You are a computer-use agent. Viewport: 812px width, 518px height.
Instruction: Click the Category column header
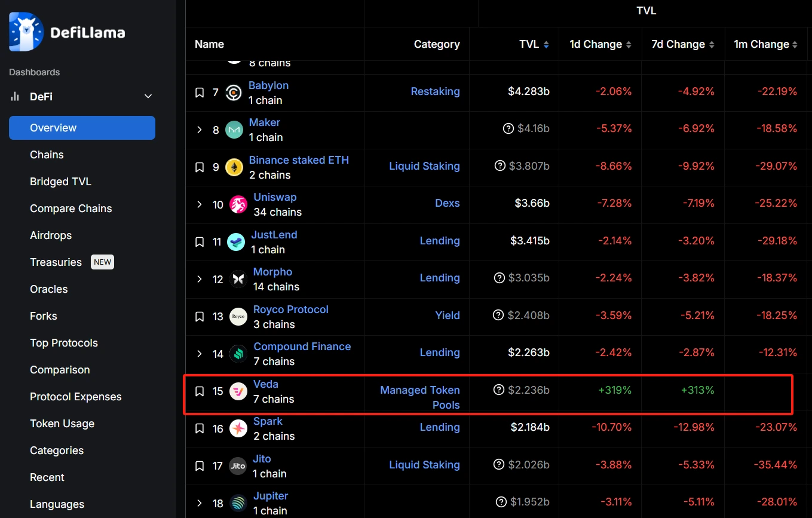click(x=437, y=44)
